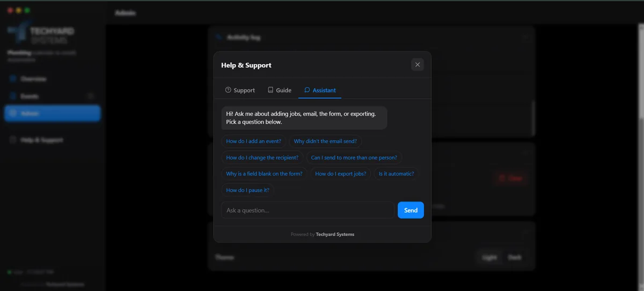Image resolution: width=644 pixels, height=291 pixels.
Task: Click the red Clear button in Admin
Action: click(x=510, y=178)
